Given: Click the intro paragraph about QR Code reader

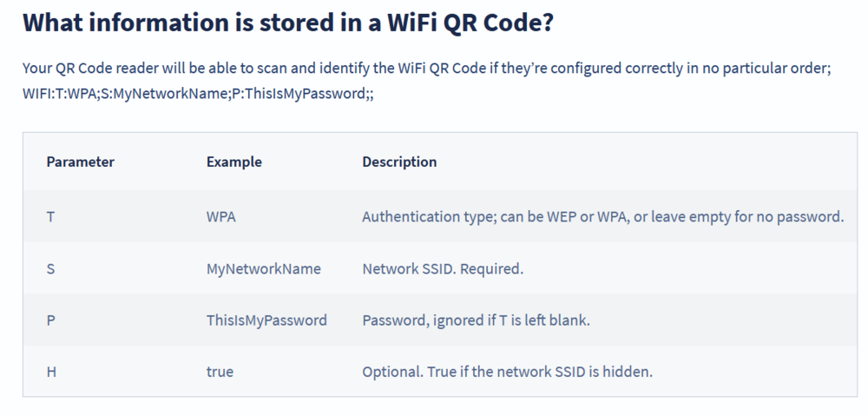Looking at the screenshot, I should point(427,69).
